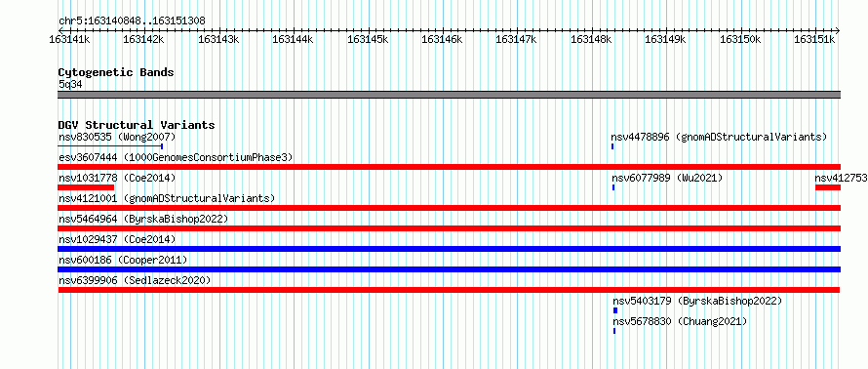Click the 163151k ruler tick label
868x369 pixels.
pos(815,39)
